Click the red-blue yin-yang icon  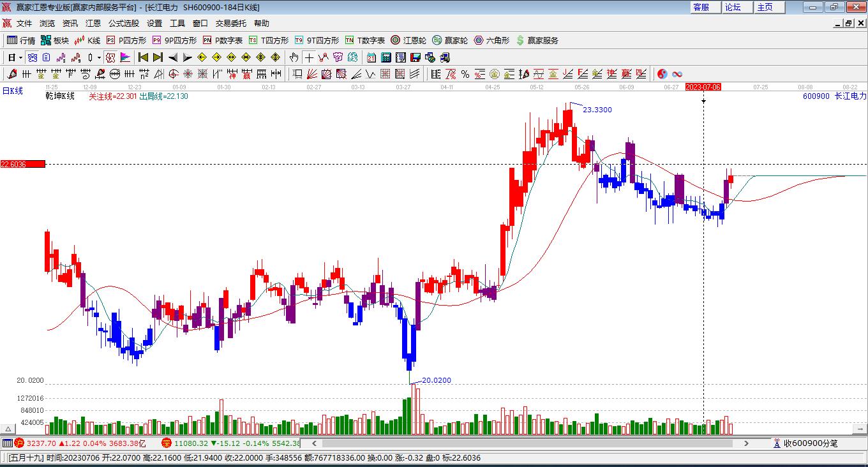pos(662,74)
